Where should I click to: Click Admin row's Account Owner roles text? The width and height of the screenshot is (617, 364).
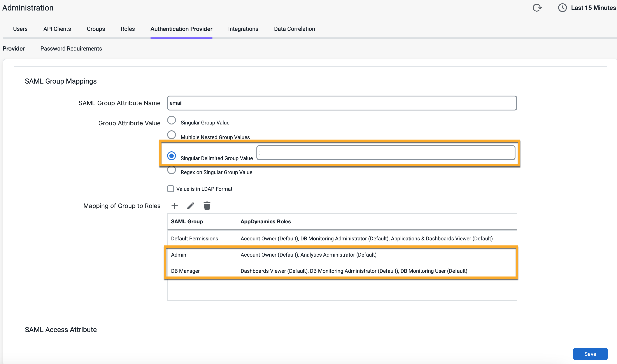click(308, 255)
